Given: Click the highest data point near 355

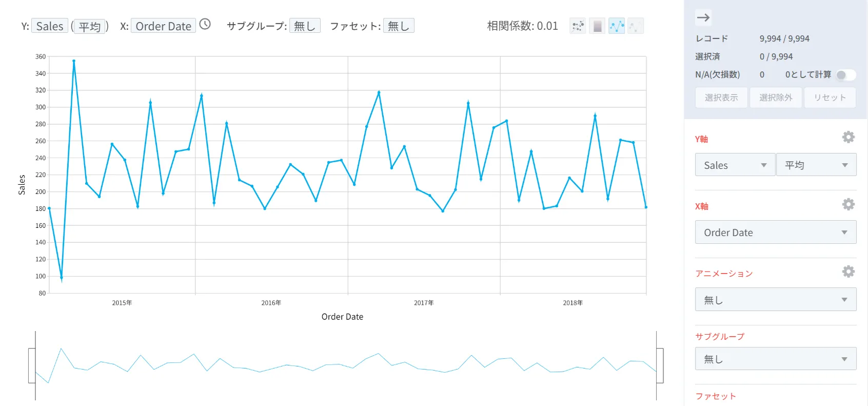Looking at the screenshot, I should pos(74,61).
